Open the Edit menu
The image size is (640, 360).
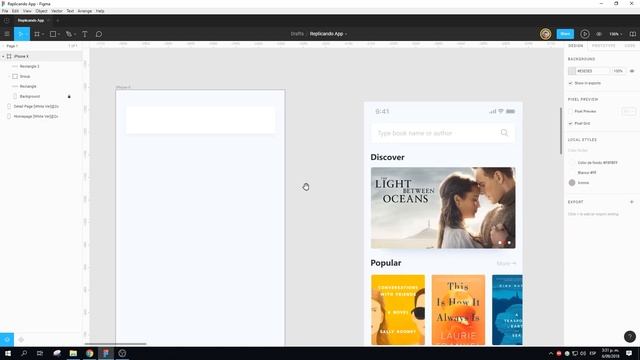pyautogui.click(x=15, y=11)
